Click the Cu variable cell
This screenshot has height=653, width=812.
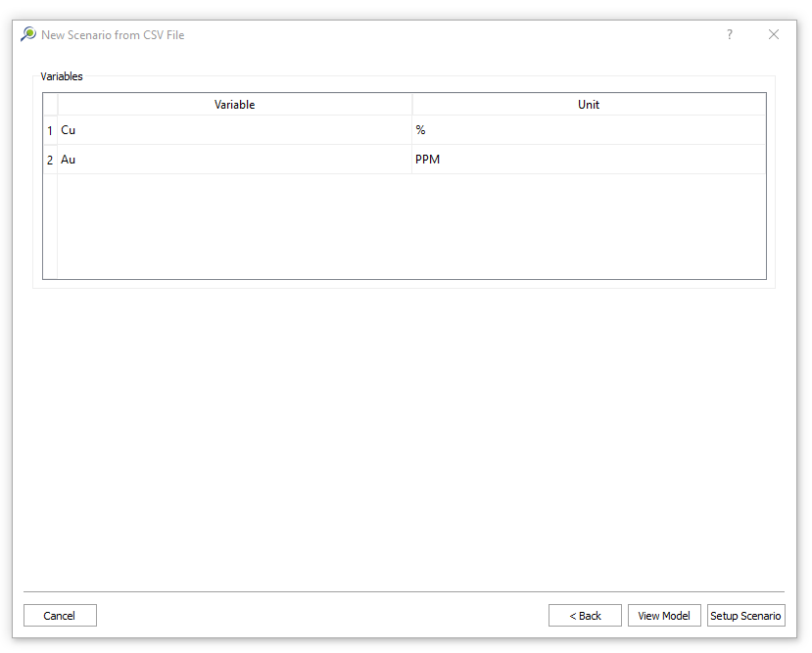(x=234, y=130)
